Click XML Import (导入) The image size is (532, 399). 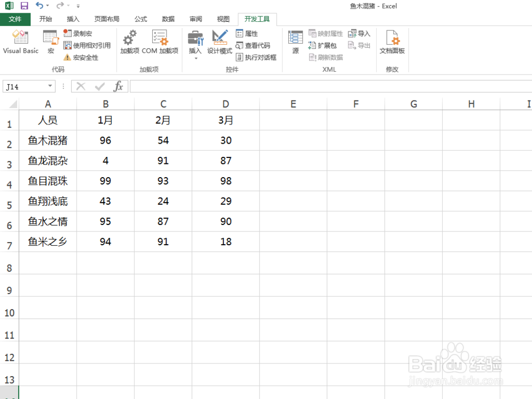[359, 33]
